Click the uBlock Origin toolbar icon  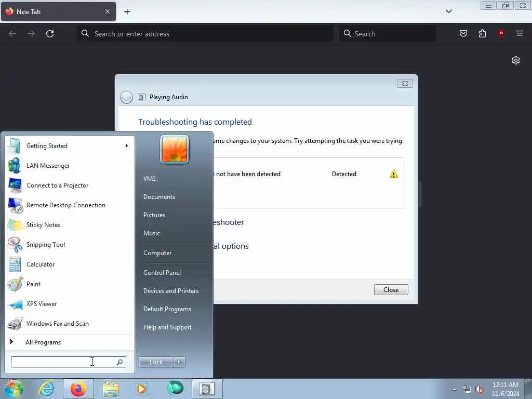tap(501, 33)
